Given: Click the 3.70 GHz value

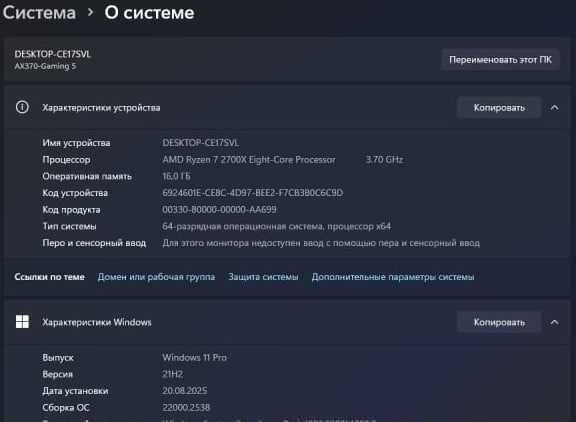Looking at the screenshot, I should click(384, 159).
